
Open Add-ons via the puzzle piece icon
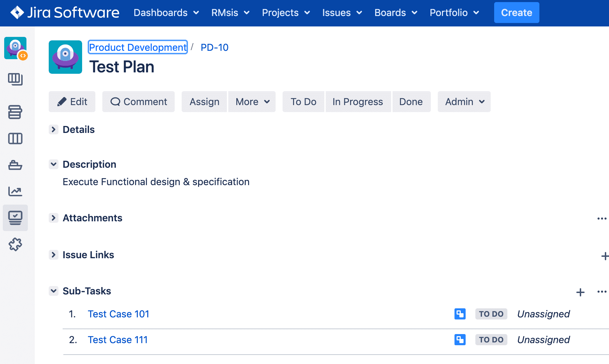tap(15, 244)
